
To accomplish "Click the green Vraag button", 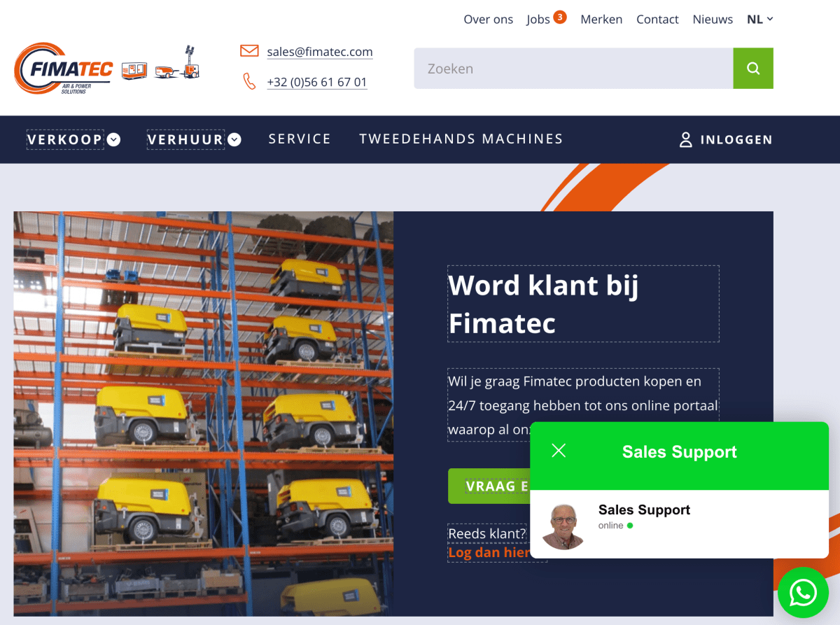I will click(489, 486).
